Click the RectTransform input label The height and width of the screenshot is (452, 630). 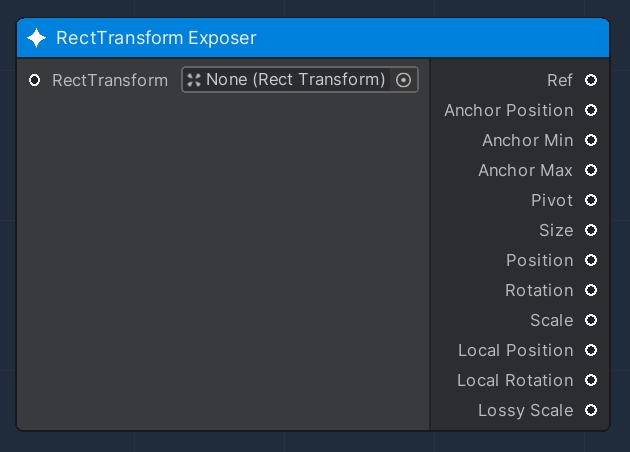(110, 80)
